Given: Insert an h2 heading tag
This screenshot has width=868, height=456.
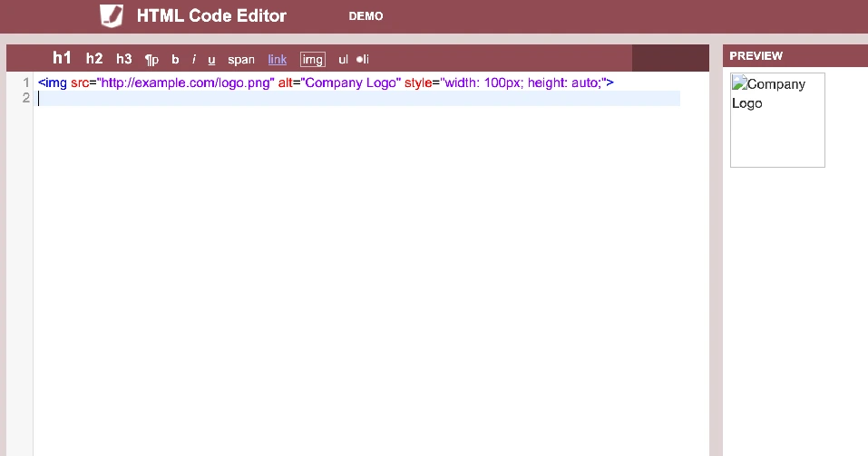Looking at the screenshot, I should 94,59.
